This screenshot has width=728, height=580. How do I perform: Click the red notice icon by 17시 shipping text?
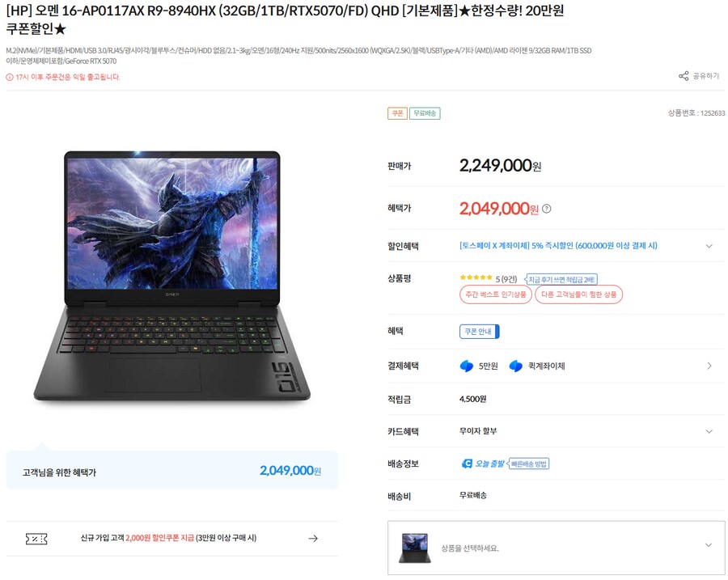[x=10, y=77]
